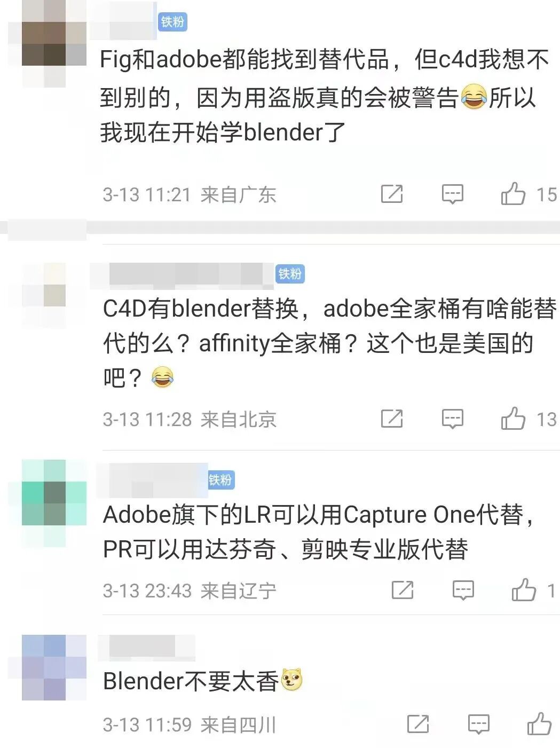Reply to the Beijing affinity comment
Screen dimensions: 560x748
click(452, 419)
